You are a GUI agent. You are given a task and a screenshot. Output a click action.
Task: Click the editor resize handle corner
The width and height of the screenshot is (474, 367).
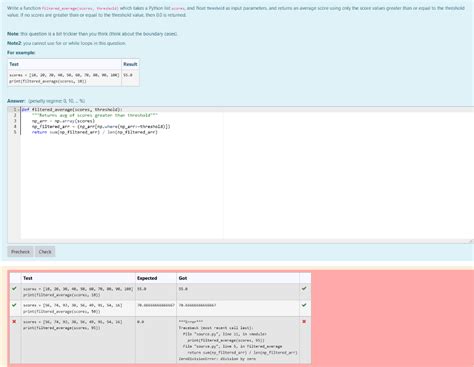(471, 241)
